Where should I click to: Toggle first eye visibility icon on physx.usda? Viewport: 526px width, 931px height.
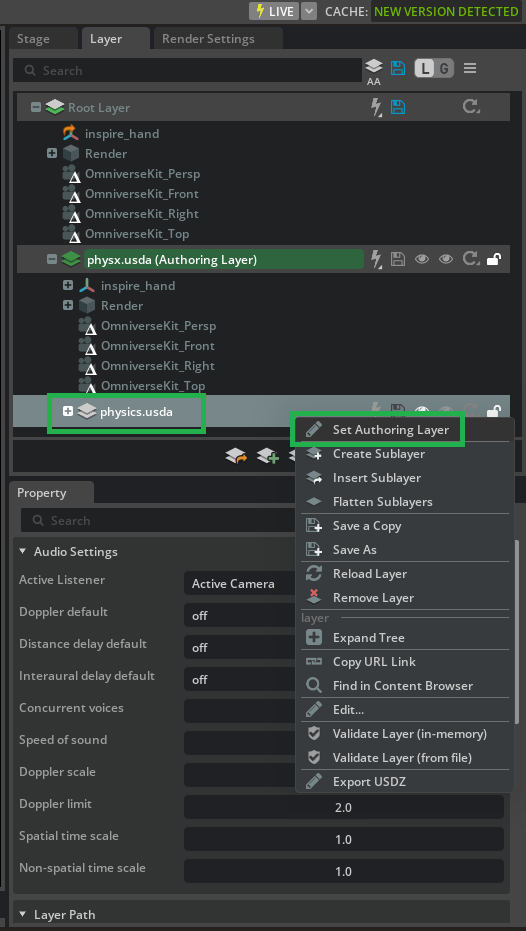422,259
